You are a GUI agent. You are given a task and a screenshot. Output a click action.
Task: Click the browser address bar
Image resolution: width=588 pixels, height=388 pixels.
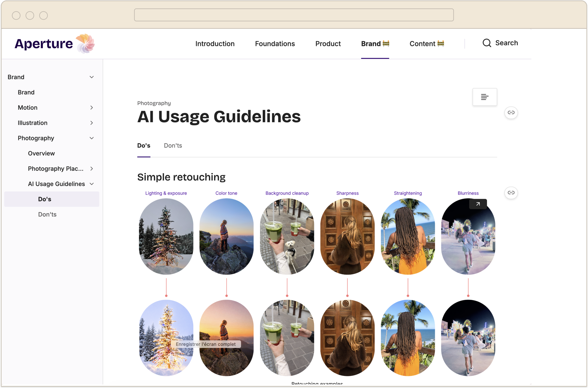(294, 15)
